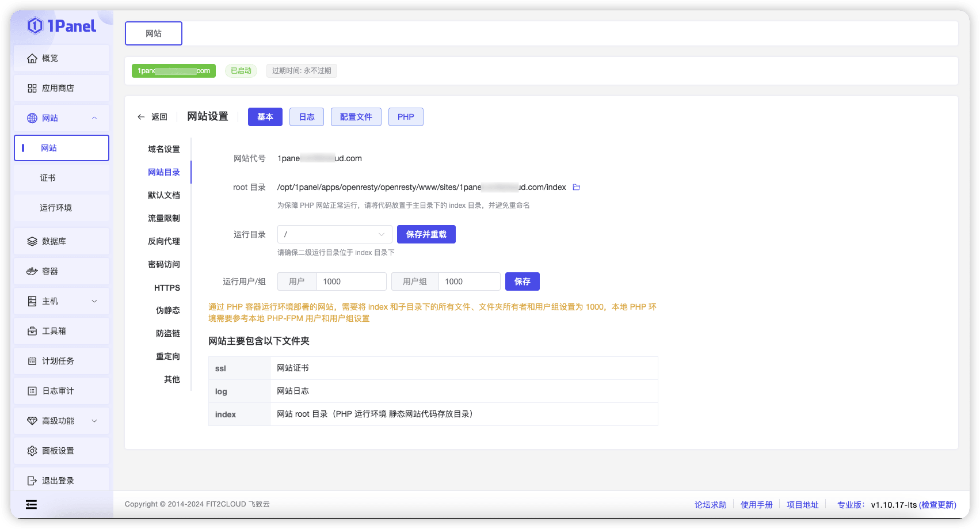
Task: Expand the 主机 section
Action: (94, 300)
